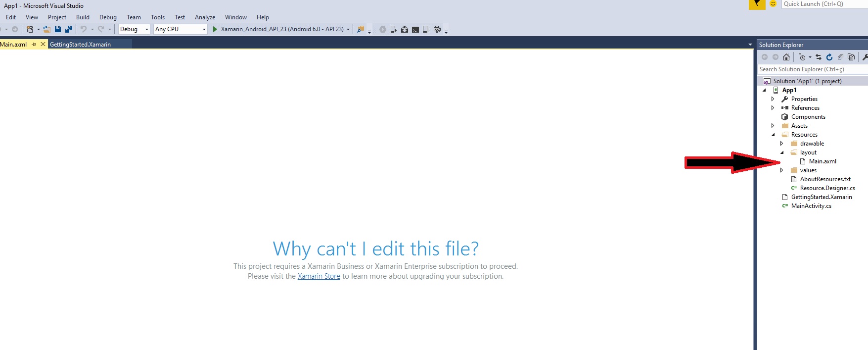Viewport: 868px width, 350px height.
Task: Select Main.axml in Solution Explorer
Action: 822,161
